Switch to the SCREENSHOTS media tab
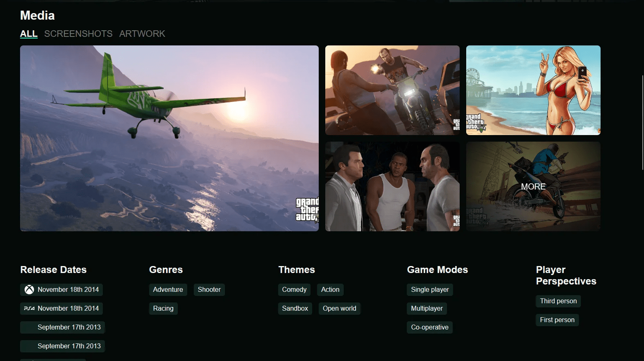 click(x=78, y=34)
